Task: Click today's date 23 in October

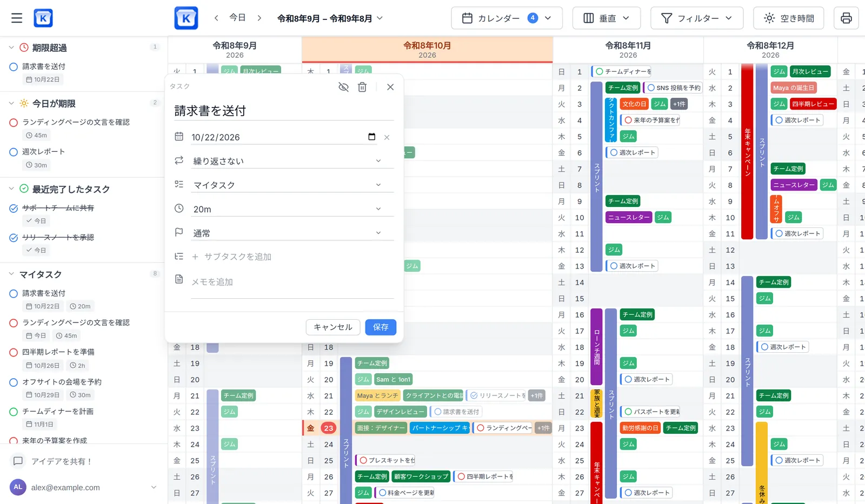Action: 328,428
